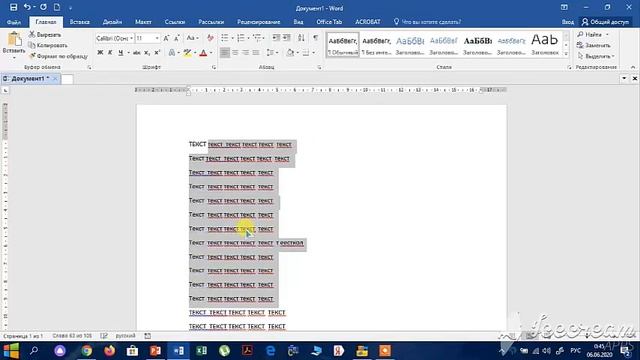Screen dimensions: 640x360
Task: Apply subscript formatting
Action: click(147, 53)
